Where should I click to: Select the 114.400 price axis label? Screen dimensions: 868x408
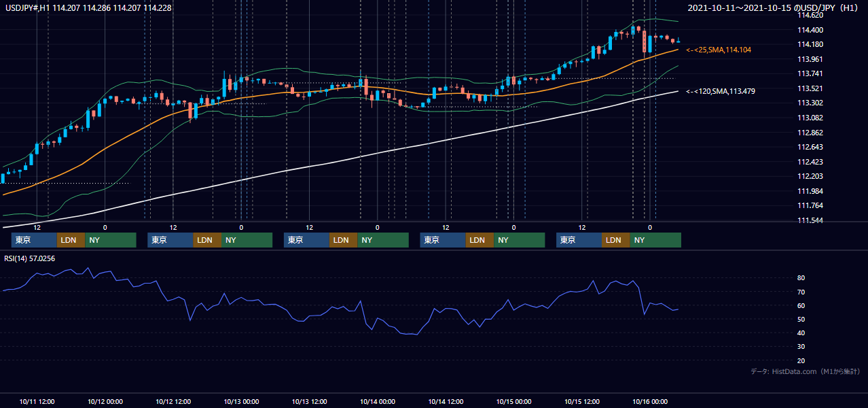[x=810, y=30]
